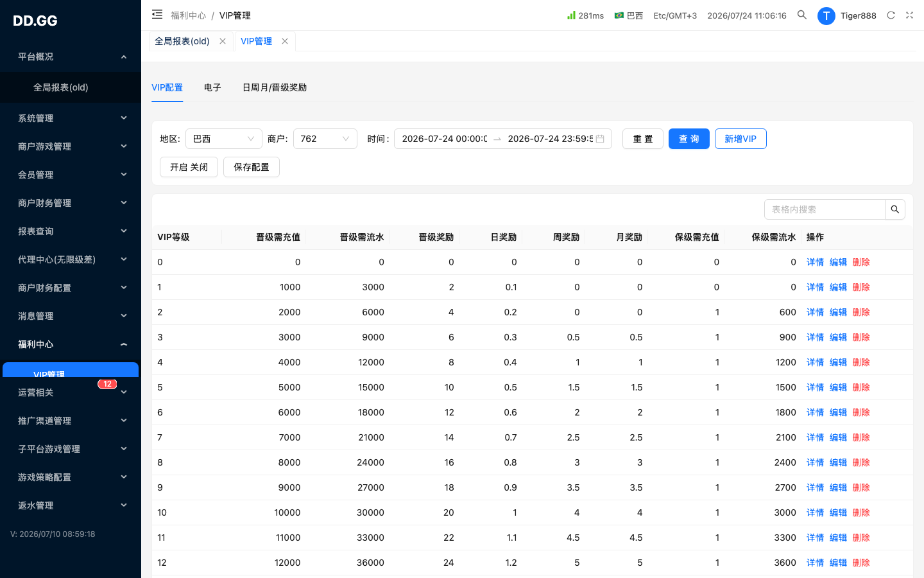Click 删除 for VIP level 5
This screenshot has width=924, height=578.
point(861,387)
